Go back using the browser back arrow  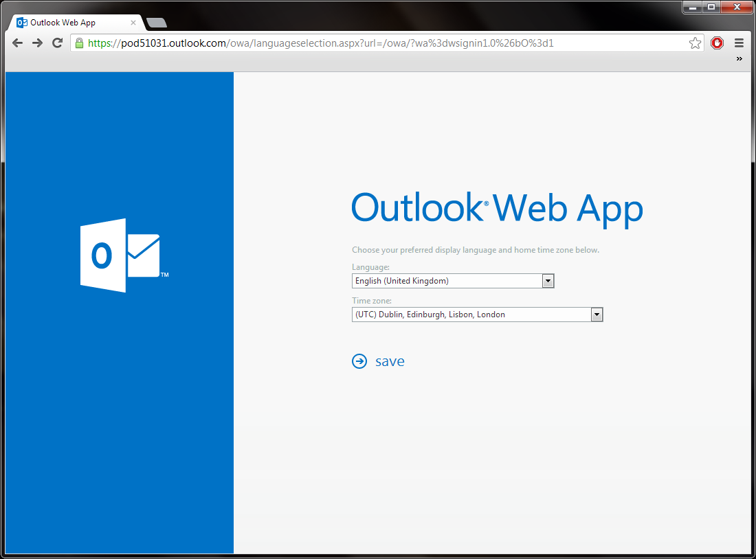click(17, 43)
